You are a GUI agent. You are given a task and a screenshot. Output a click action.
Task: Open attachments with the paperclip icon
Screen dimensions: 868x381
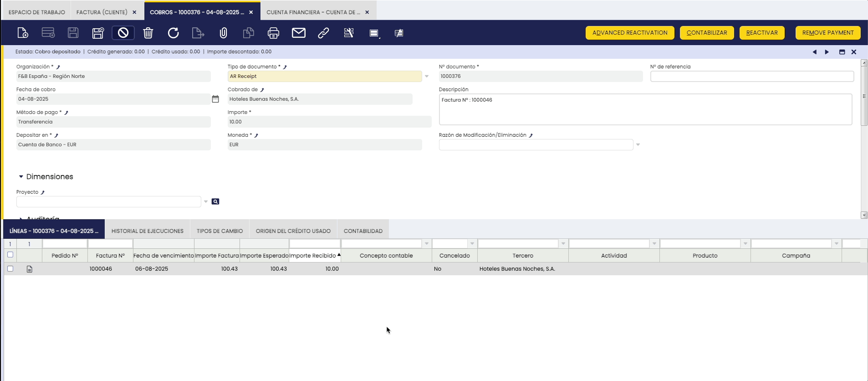(x=223, y=33)
